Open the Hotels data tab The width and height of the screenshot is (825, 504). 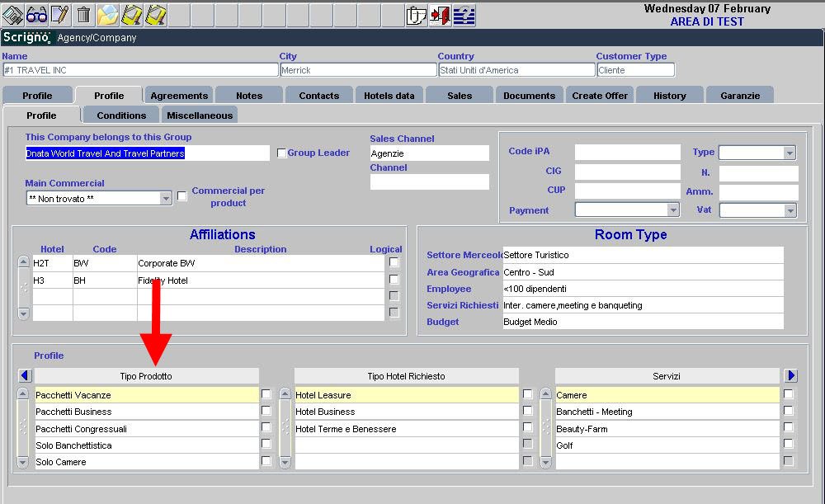(389, 95)
